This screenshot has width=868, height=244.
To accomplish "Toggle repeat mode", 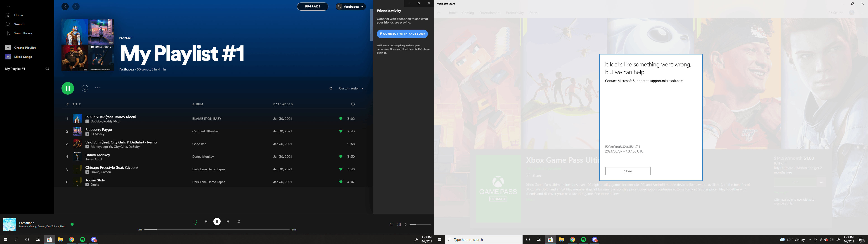I will click(238, 221).
